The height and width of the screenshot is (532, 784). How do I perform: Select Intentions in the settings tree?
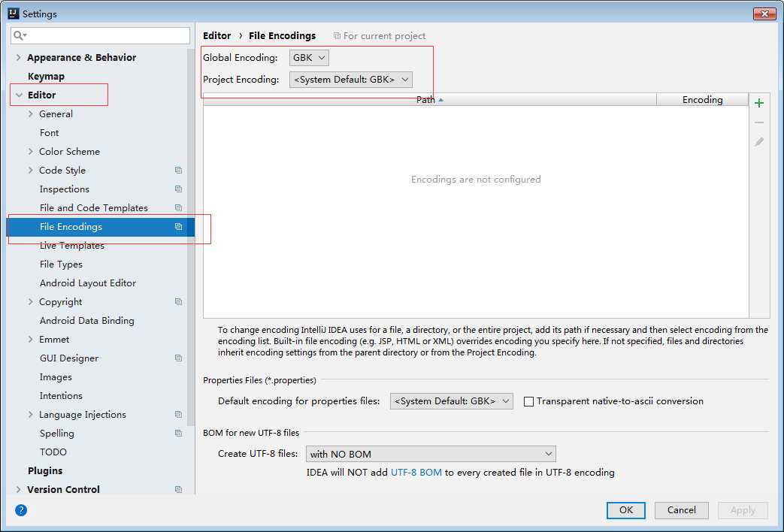pyautogui.click(x=61, y=395)
